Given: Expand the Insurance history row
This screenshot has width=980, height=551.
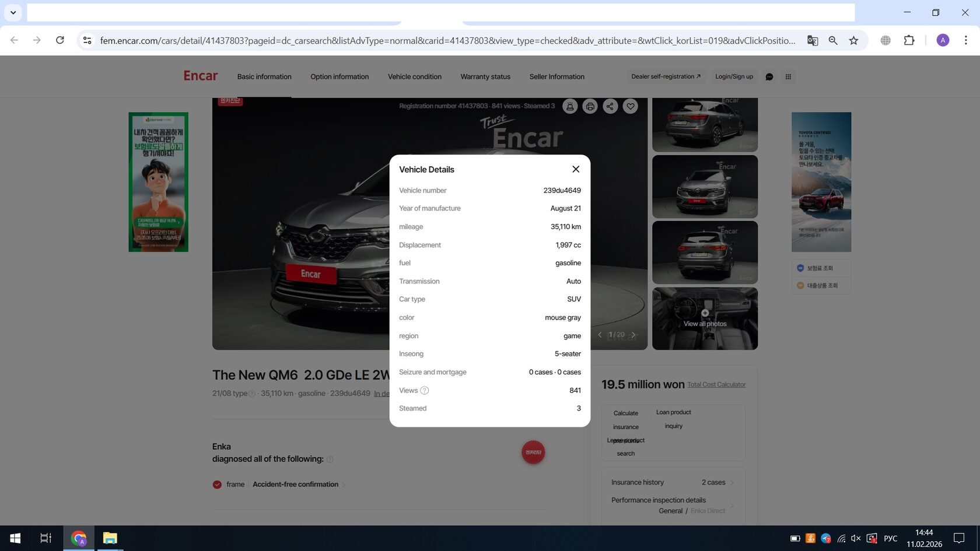Looking at the screenshot, I should coord(673,483).
